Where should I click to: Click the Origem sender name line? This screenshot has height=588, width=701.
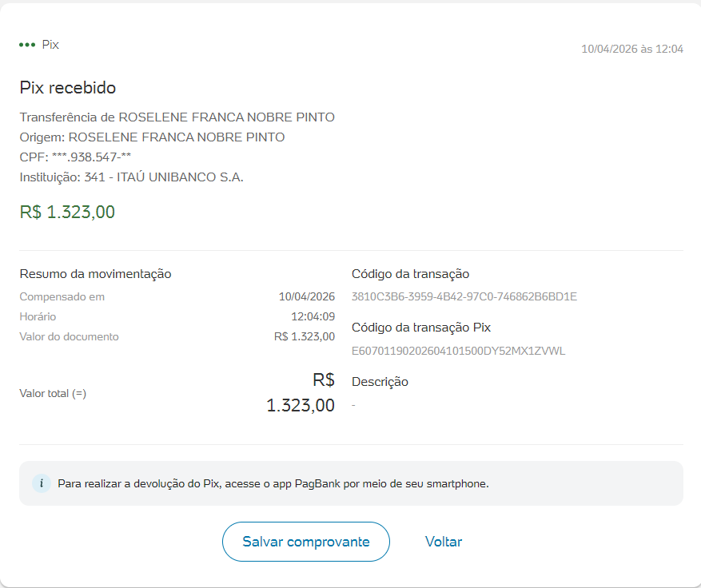[152, 137]
